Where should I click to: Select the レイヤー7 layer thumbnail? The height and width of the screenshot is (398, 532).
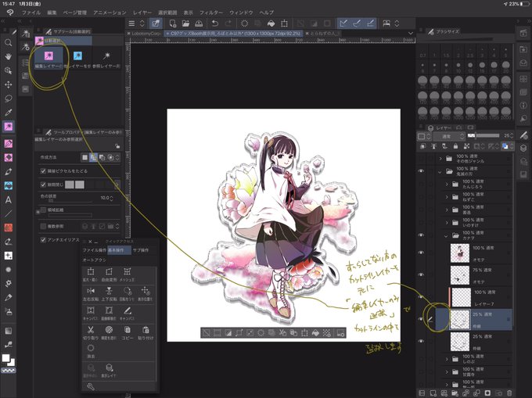(461, 297)
